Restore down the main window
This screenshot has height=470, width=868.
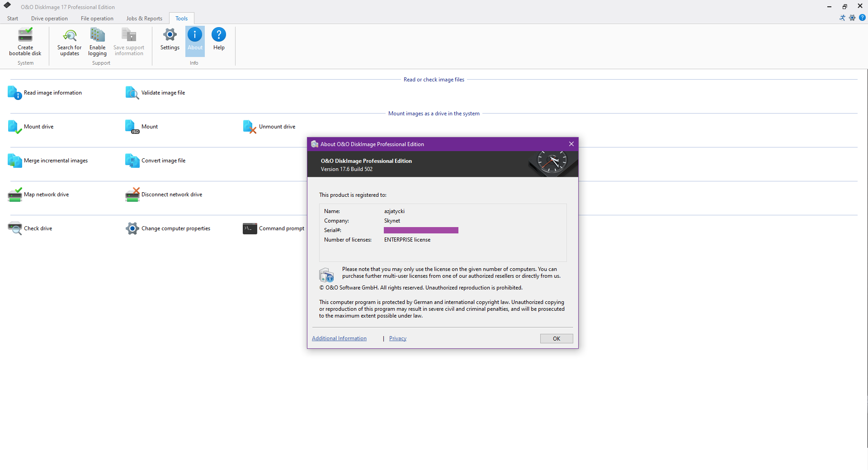[x=844, y=6]
